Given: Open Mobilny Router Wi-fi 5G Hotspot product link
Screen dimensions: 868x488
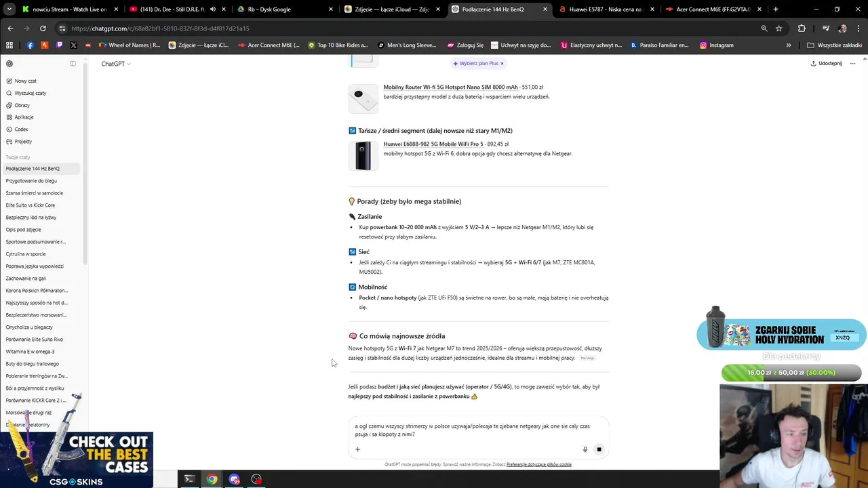Looking at the screenshot, I should click(450, 87).
